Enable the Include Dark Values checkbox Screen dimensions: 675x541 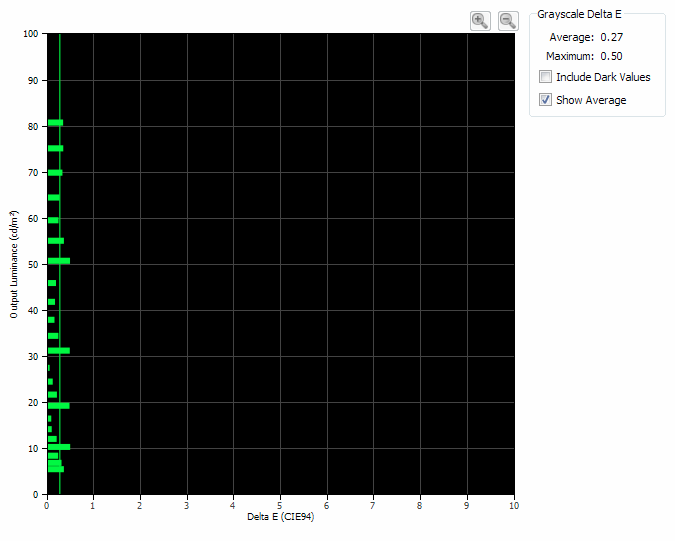pos(545,77)
